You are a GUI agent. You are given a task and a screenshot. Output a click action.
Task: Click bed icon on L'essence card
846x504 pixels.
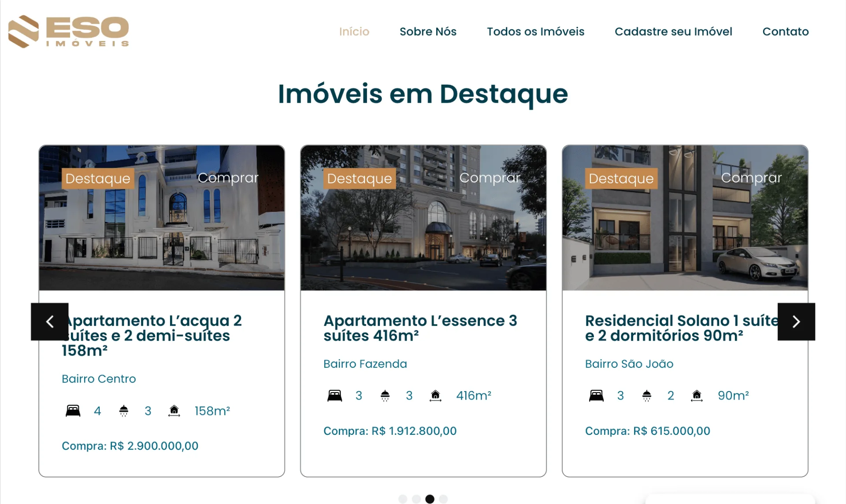(335, 396)
